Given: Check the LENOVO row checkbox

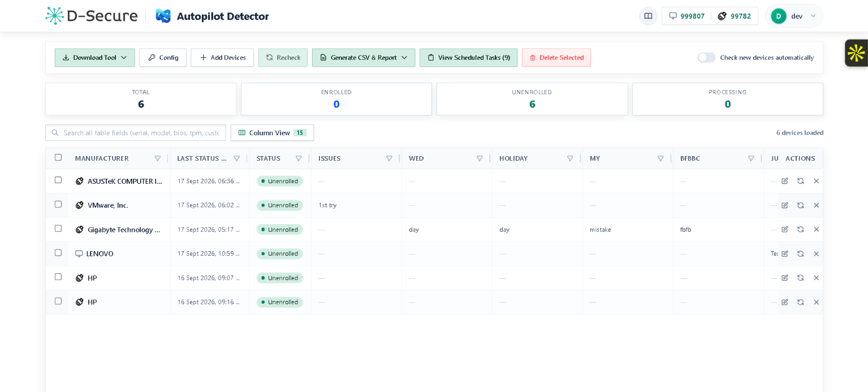Looking at the screenshot, I should (x=58, y=253).
